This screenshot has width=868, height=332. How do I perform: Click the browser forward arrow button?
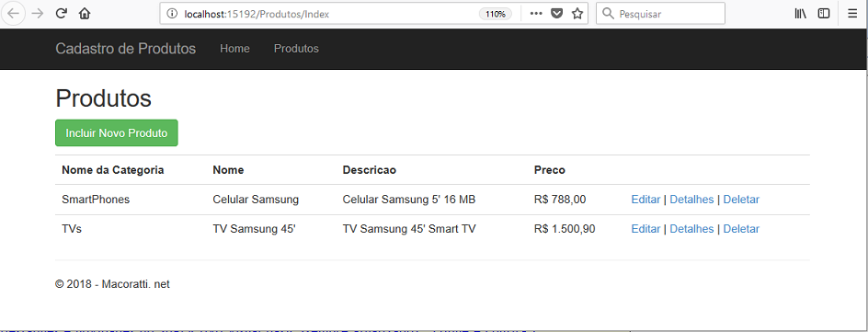click(38, 14)
